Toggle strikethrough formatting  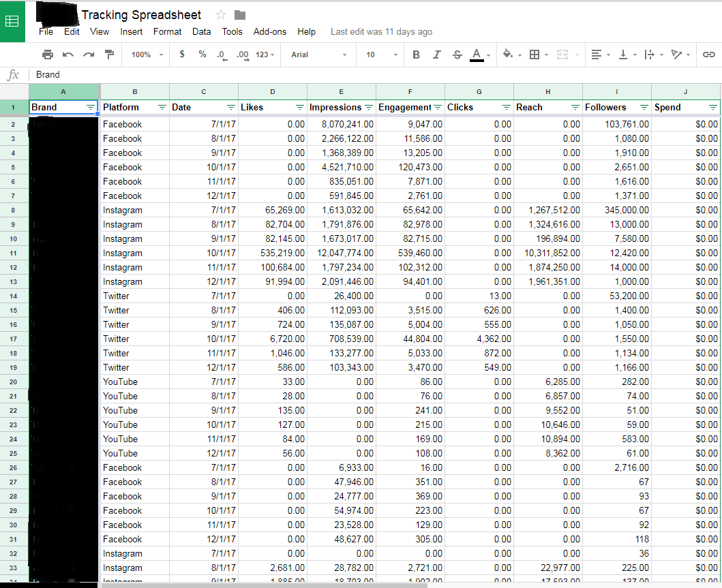tap(457, 55)
